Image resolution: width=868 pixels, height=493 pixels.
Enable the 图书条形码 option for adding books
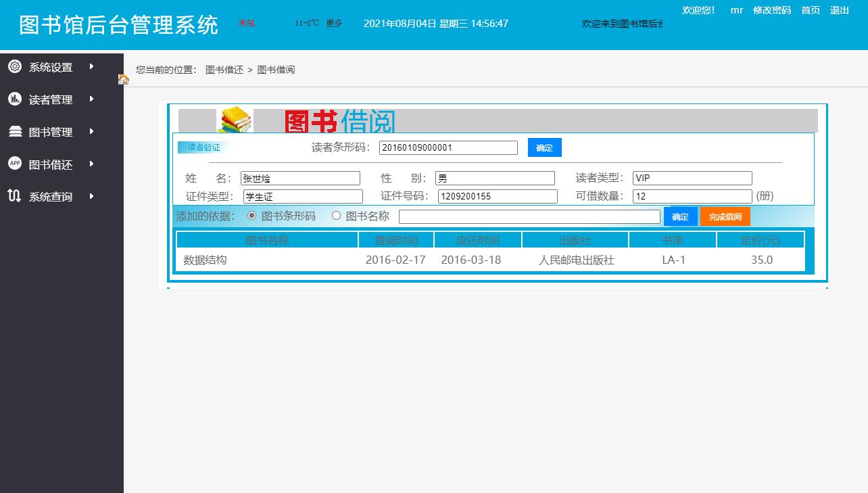[253, 216]
